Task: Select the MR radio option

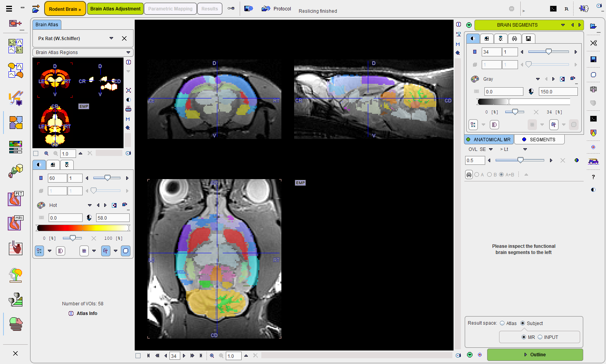Action: point(524,337)
